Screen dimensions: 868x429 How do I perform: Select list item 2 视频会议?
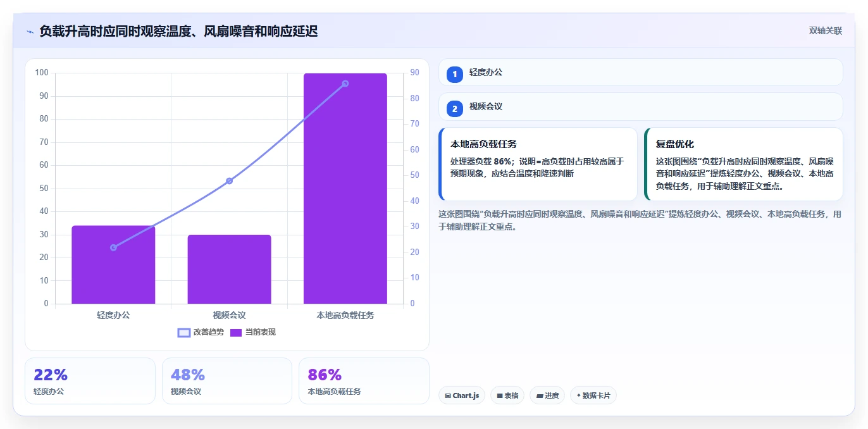641,107
